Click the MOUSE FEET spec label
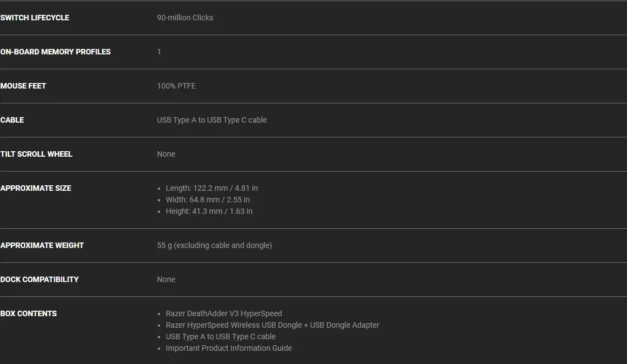 tap(23, 86)
